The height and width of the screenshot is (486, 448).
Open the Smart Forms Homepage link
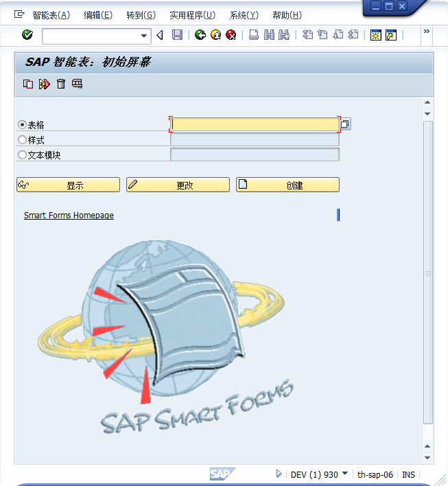click(69, 216)
